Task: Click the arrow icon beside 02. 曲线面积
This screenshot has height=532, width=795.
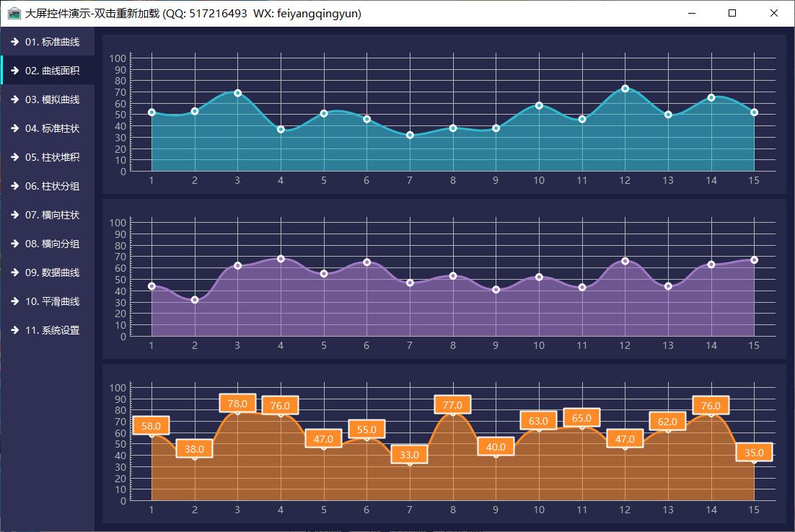Action: (14, 71)
